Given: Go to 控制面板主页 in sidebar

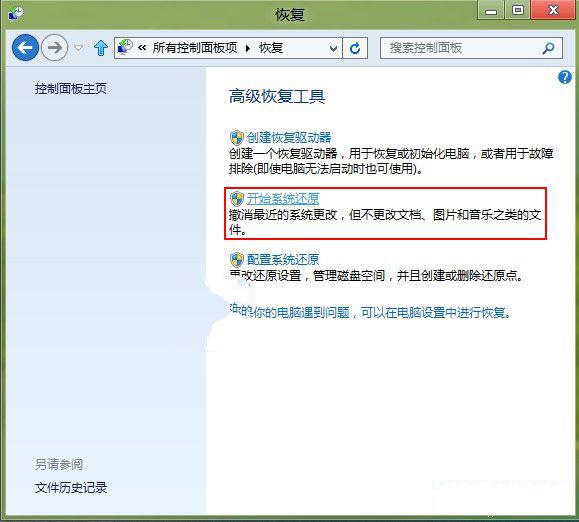Looking at the screenshot, I should tap(71, 89).
